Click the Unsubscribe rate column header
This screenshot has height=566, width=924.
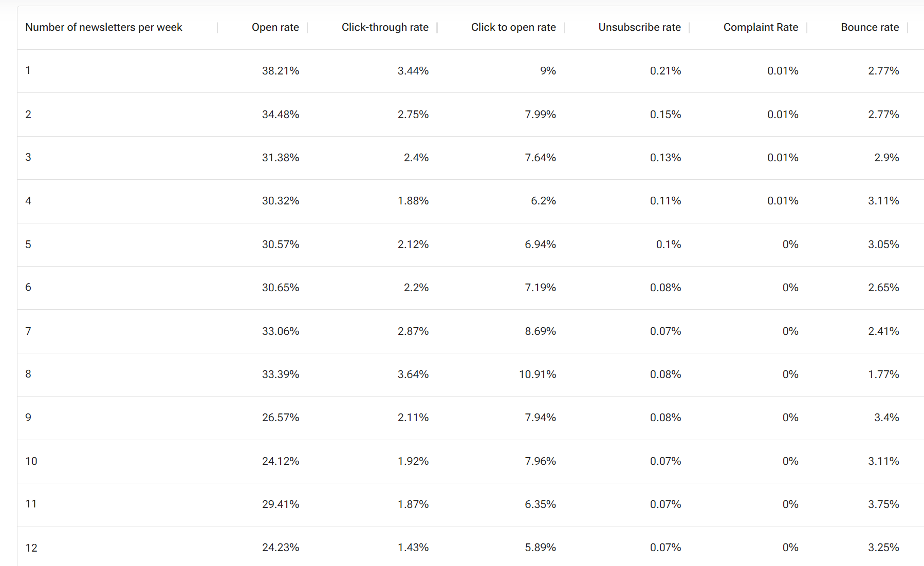(639, 27)
